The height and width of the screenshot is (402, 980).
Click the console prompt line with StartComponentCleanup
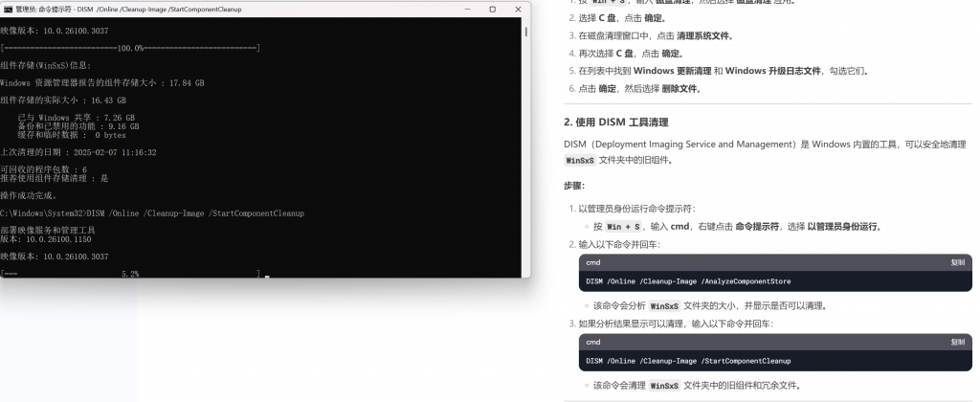tap(152, 213)
